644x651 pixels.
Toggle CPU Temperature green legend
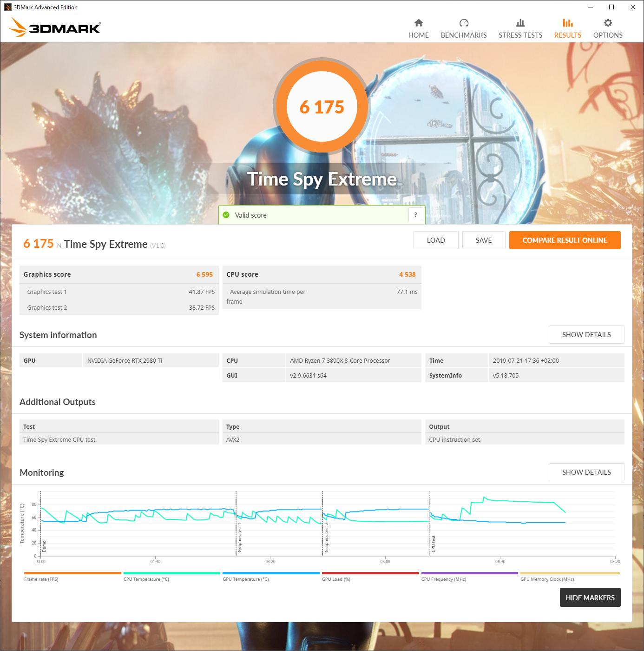[172, 577]
